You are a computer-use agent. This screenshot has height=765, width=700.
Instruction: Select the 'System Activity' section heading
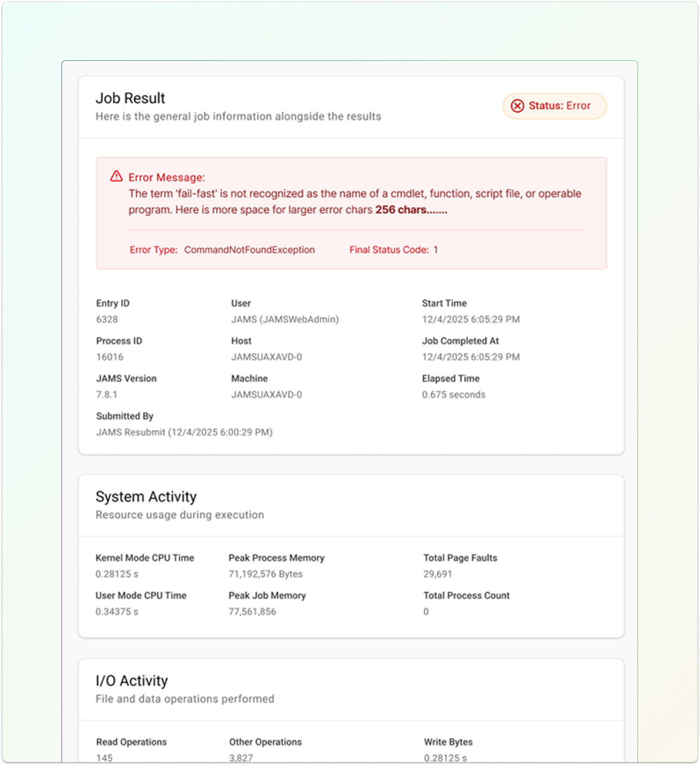pyautogui.click(x=146, y=497)
